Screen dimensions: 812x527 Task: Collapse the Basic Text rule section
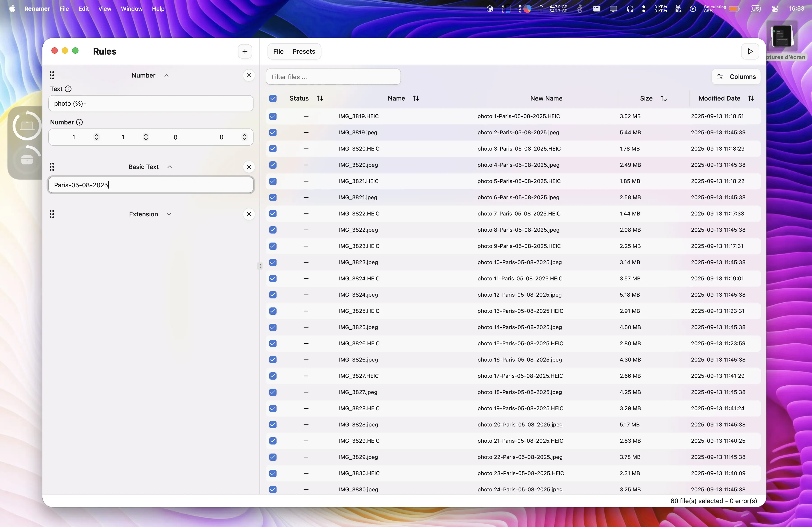click(170, 167)
